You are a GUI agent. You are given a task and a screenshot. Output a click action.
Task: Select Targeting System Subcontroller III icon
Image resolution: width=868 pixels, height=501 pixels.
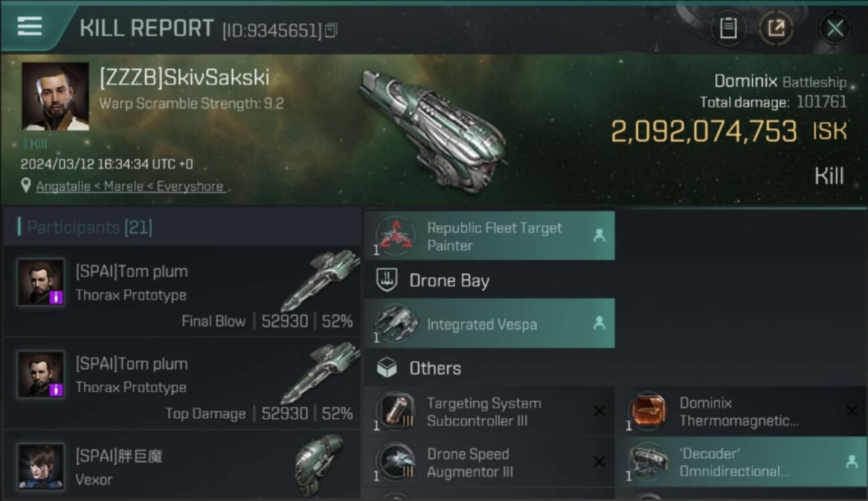point(395,411)
